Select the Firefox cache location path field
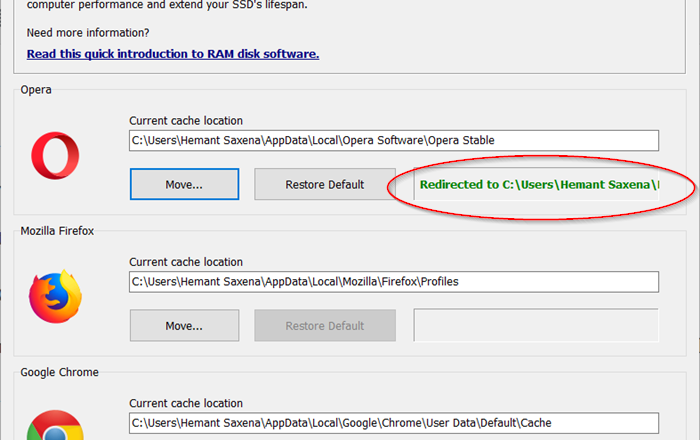700x440 pixels. click(x=394, y=282)
